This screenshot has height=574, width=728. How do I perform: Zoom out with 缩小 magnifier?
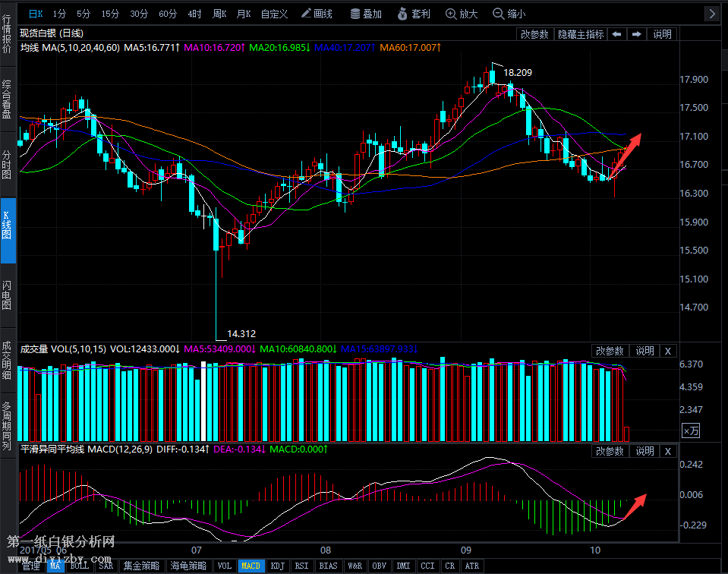[x=509, y=14]
